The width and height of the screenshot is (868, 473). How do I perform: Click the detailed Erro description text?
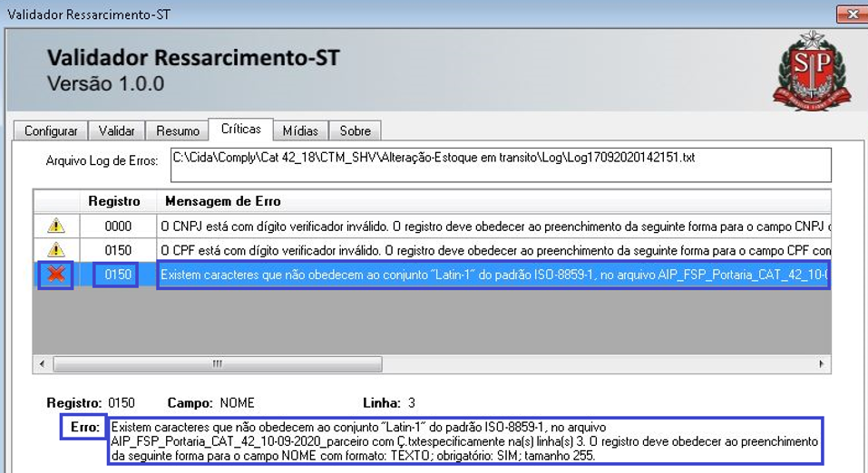[x=464, y=441]
